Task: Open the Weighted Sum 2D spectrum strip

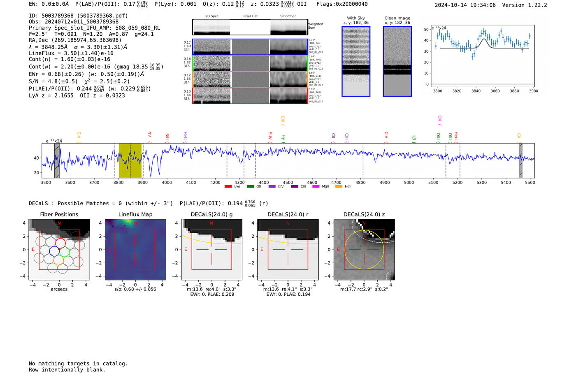Action: click(250, 27)
